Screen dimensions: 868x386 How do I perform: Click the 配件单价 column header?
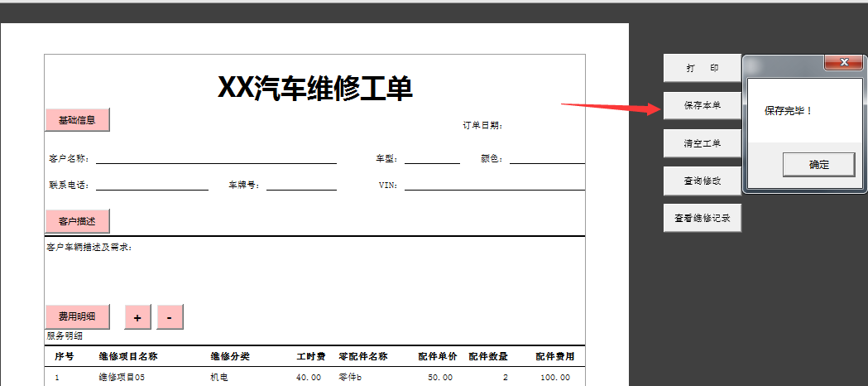438,356
